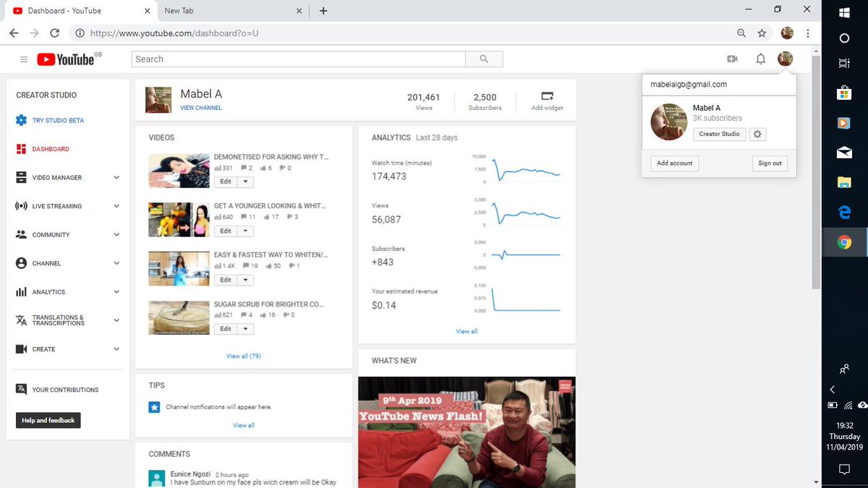The height and width of the screenshot is (488, 868).
Task: Click the View Channel link
Action: click(201, 108)
